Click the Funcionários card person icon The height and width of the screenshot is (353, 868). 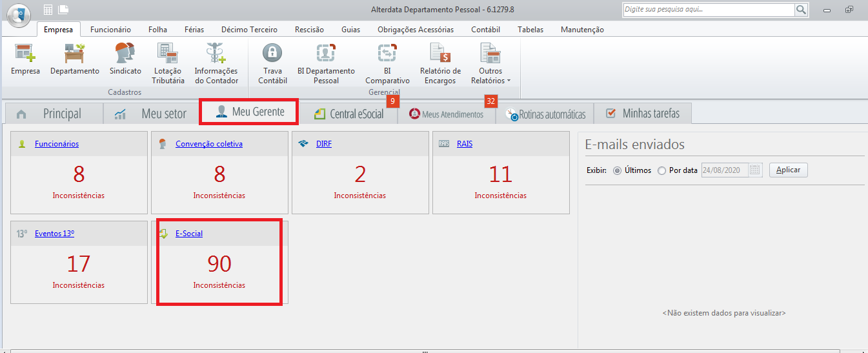(x=22, y=144)
